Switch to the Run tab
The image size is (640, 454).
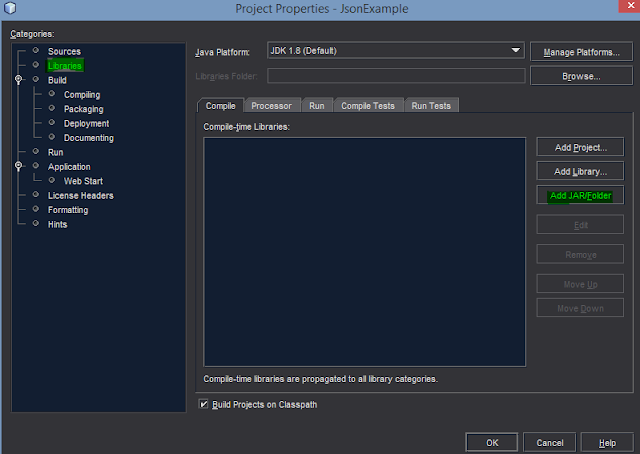click(x=317, y=106)
